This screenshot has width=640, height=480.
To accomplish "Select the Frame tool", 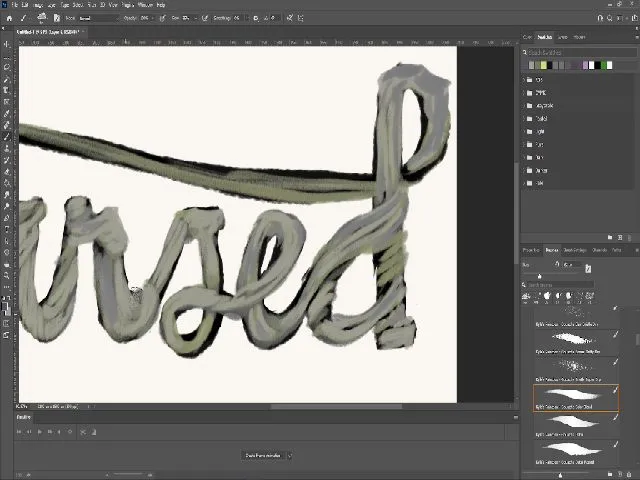I will point(7,102).
